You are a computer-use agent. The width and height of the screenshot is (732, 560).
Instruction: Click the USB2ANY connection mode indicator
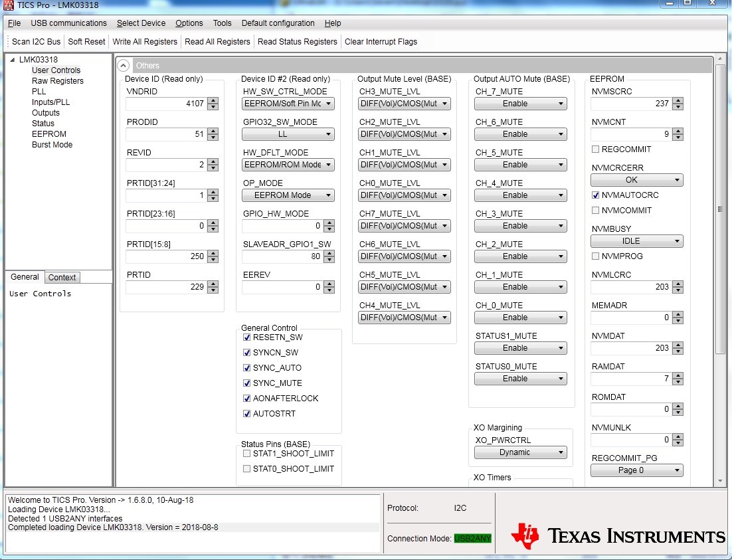coord(472,539)
